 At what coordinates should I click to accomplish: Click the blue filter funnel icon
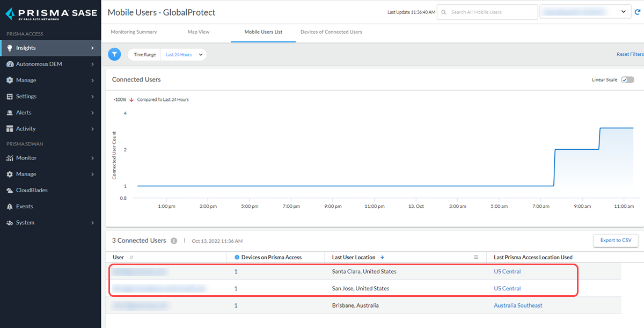point(114,54)
